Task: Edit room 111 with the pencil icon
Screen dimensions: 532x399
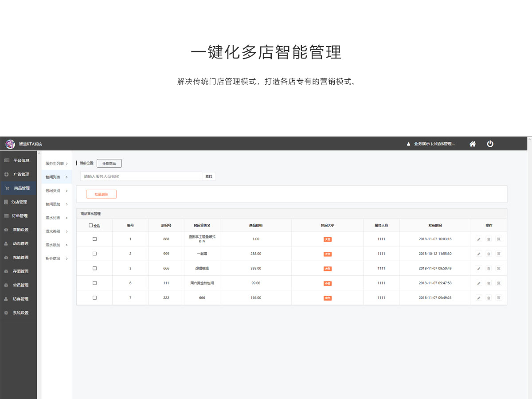Action: (479, 283)
